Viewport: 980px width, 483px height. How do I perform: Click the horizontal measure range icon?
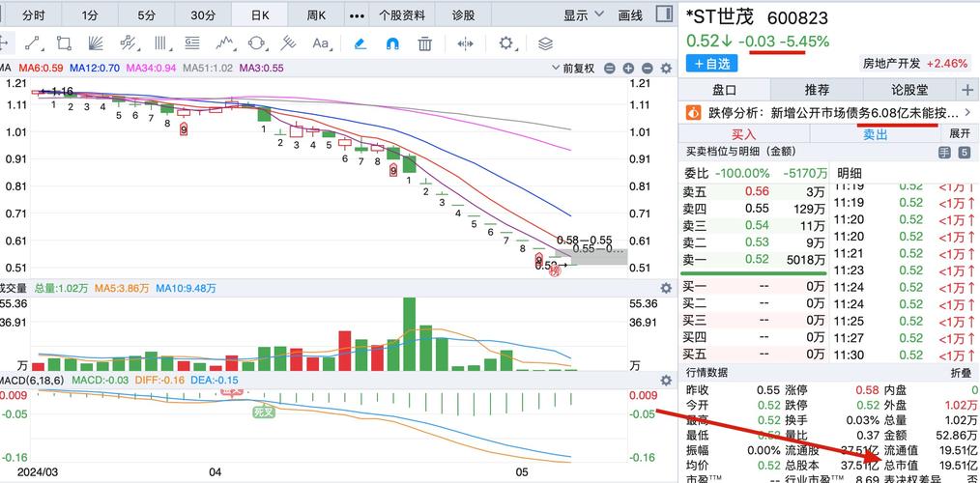[465, 43]
